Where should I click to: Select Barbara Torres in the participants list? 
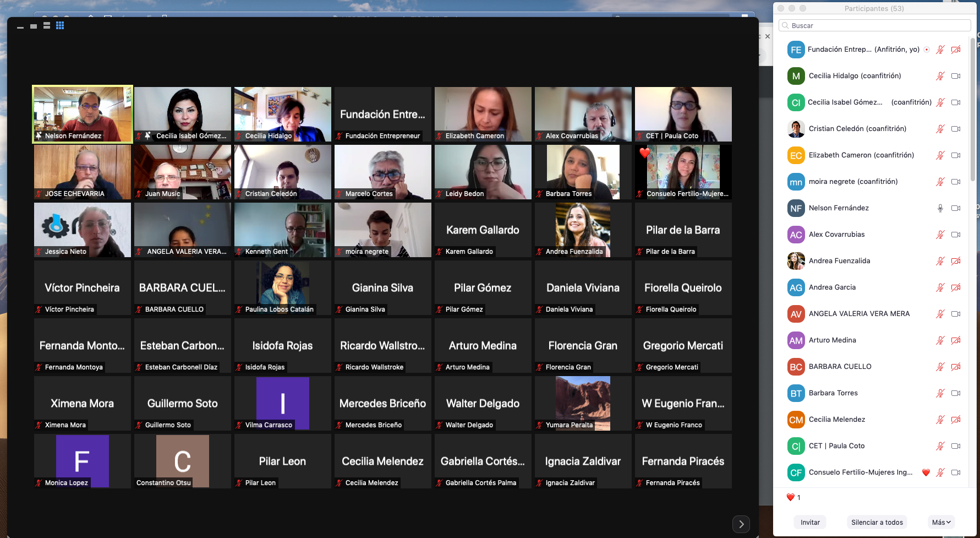[833, 393]
